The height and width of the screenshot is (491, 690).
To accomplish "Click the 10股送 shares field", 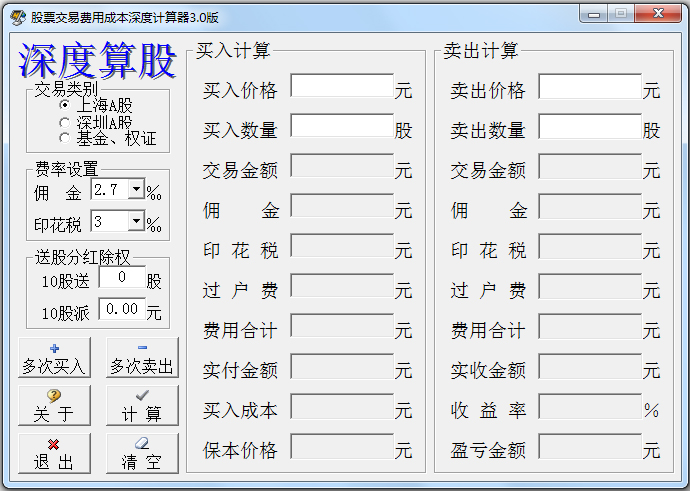I will pyautogui.click(x=121, y=279).
